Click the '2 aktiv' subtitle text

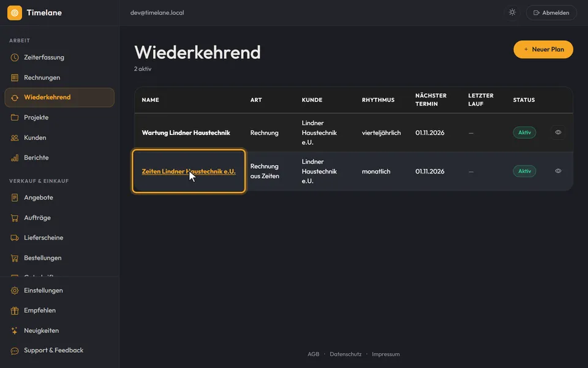click(143, 69)
